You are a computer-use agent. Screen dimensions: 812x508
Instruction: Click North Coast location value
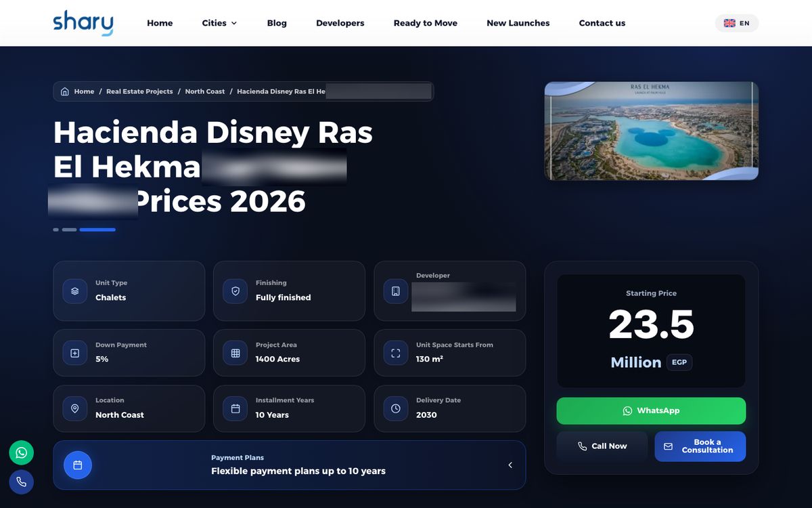click(120, 415)
